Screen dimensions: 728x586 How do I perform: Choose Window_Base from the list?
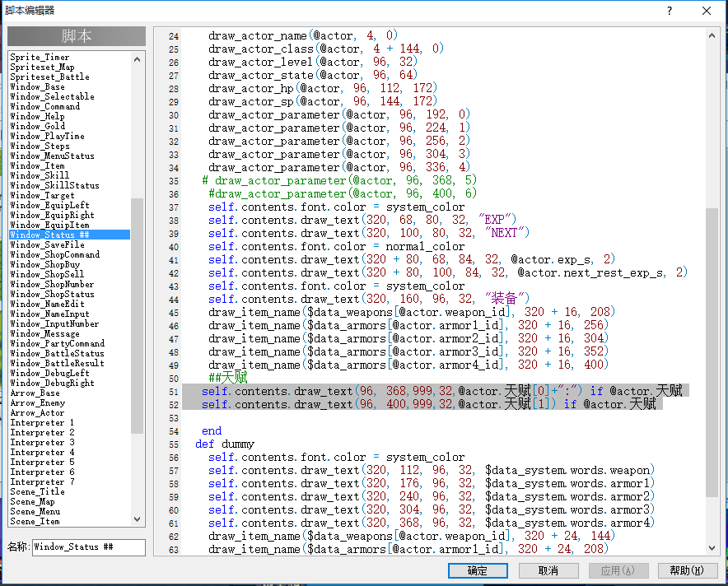70,86
